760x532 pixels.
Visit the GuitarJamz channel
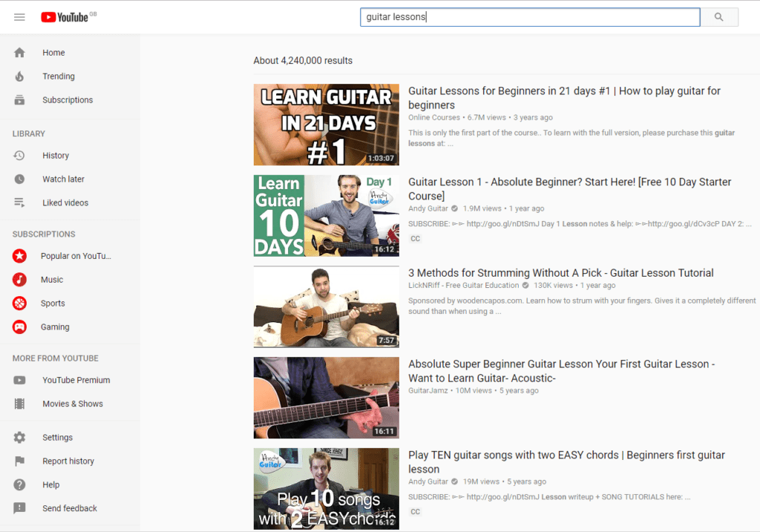pos(428,390)
